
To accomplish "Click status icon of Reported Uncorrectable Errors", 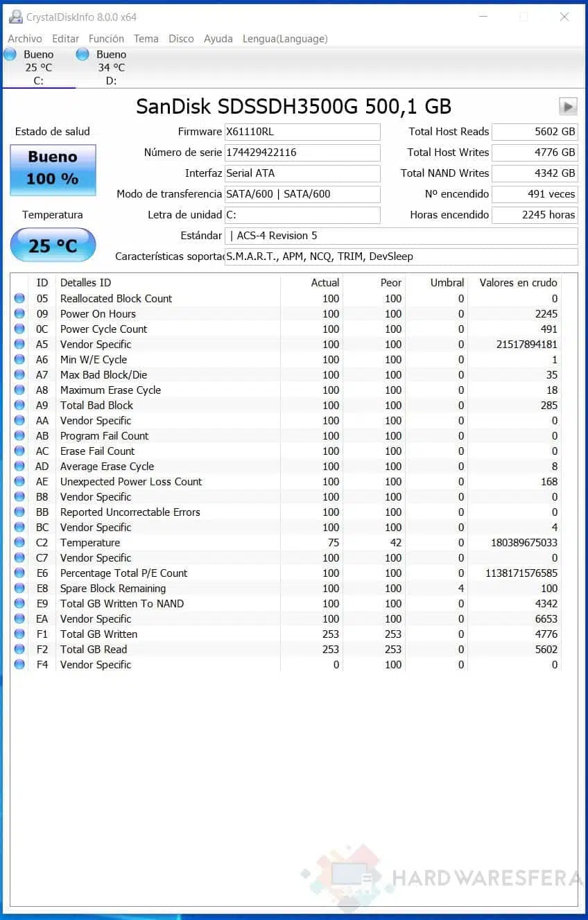I will pyautogui.click(x=19, y=512).
